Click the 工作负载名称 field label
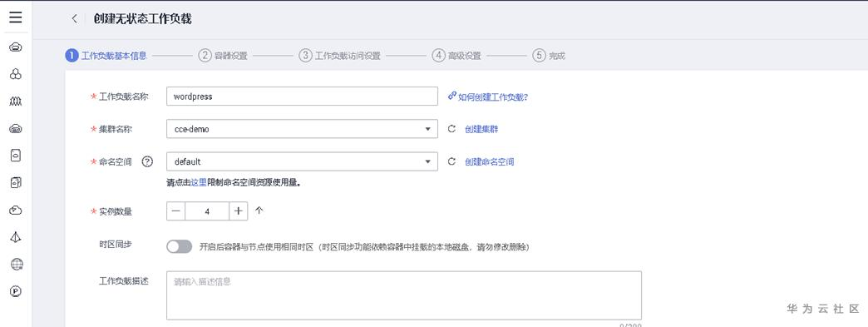Screen dimensions: 868x327 (124, 97)
